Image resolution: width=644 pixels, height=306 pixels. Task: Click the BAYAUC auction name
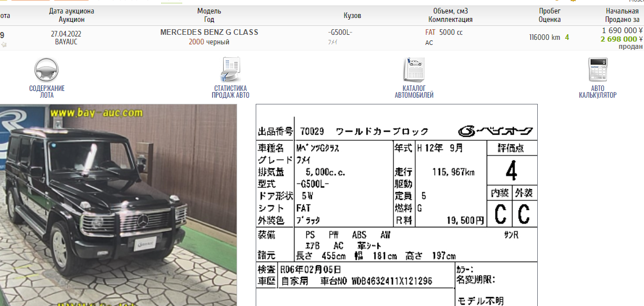point(66,42)
